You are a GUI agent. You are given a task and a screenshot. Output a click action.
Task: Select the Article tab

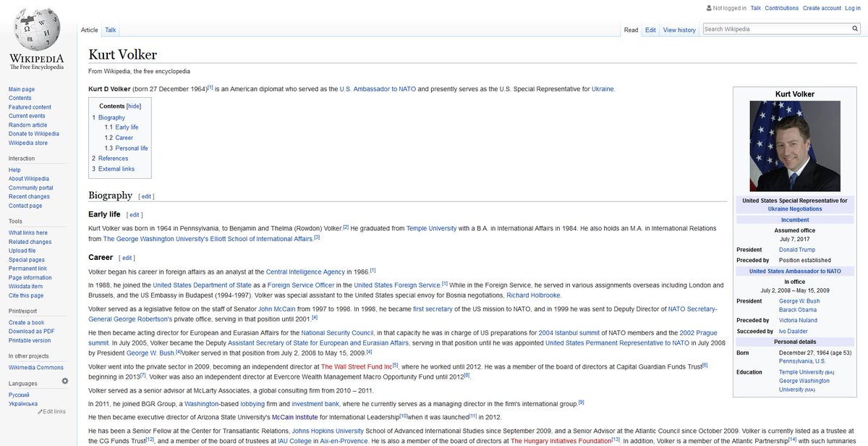(90, 30)
